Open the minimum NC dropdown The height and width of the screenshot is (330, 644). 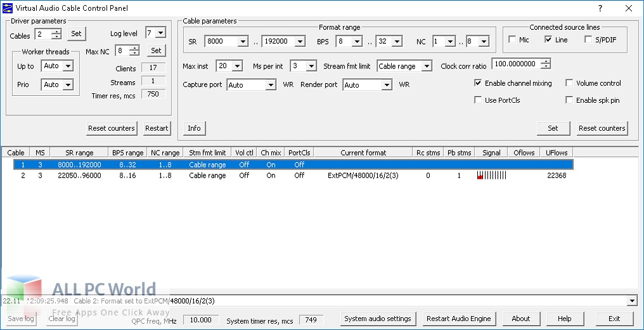pyautogui.click(x=451, y=41)
